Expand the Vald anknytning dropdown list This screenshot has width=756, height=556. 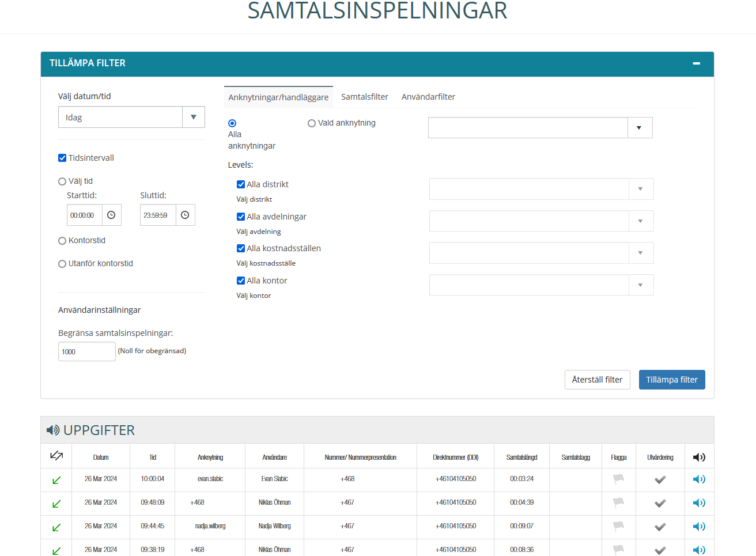point(639,128)
